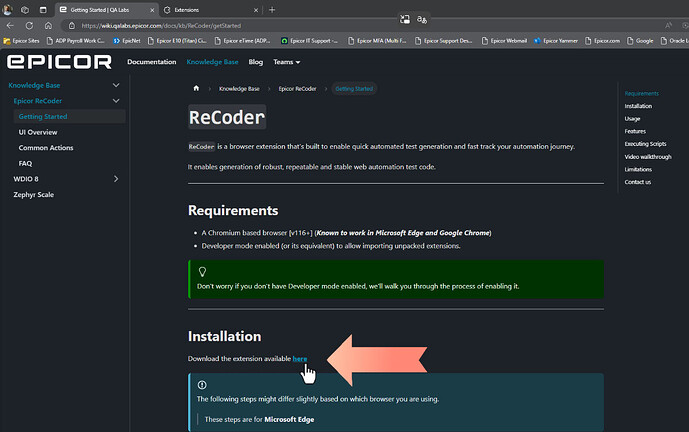
Task: Open Documentation in the top navigation
Action: 151,62
